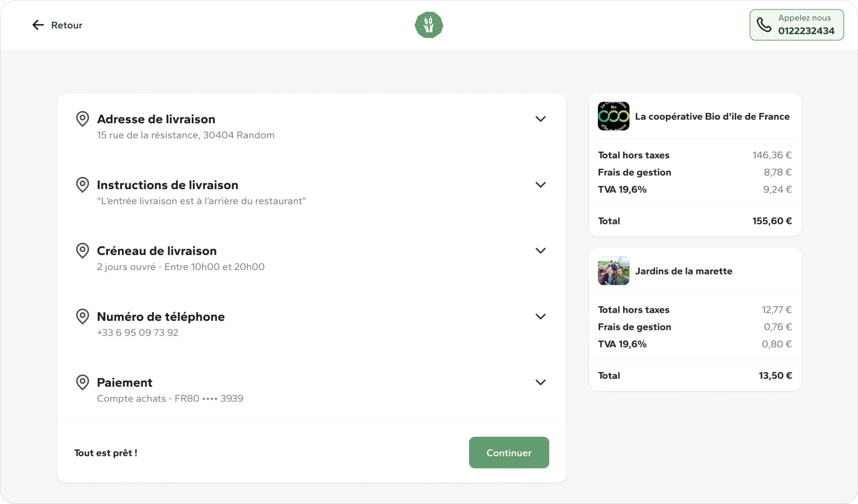Viewport: 858px width, 504px height.
Task: Click pin icon beside Numéro de téléphone
Action: pos(83,316)
